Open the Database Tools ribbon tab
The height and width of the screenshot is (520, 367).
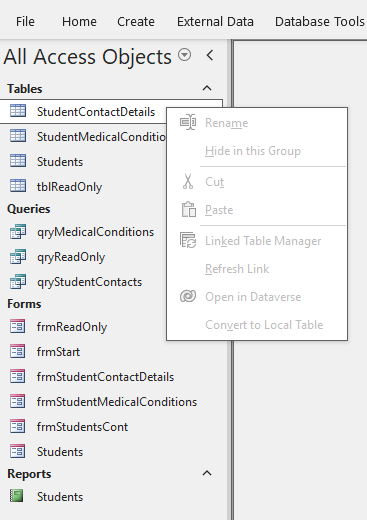click(320, 22)
